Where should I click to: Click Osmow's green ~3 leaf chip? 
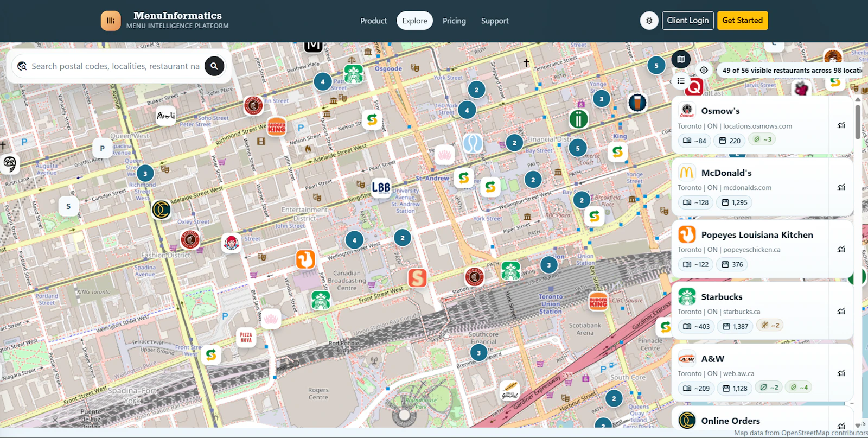(762, 139)
